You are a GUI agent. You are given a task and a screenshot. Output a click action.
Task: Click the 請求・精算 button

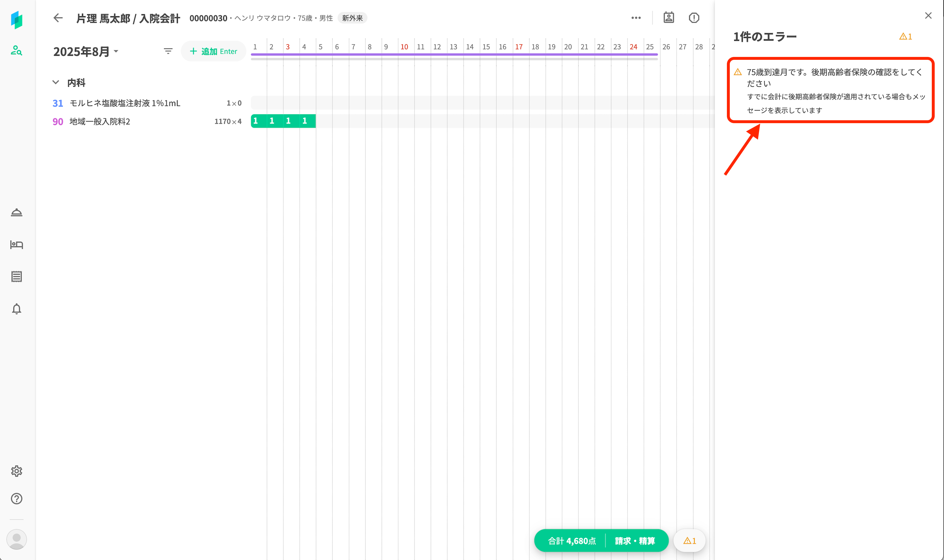(x=635, y=541)
